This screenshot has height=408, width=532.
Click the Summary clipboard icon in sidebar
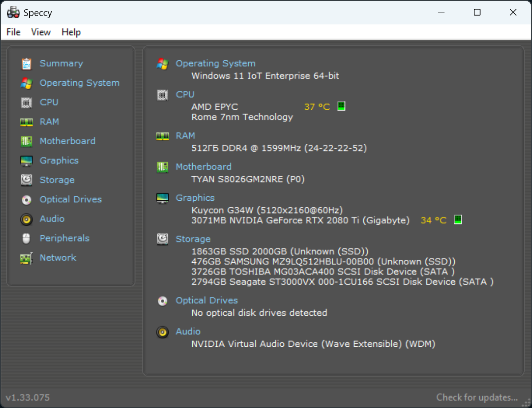(x=27, y=64)
